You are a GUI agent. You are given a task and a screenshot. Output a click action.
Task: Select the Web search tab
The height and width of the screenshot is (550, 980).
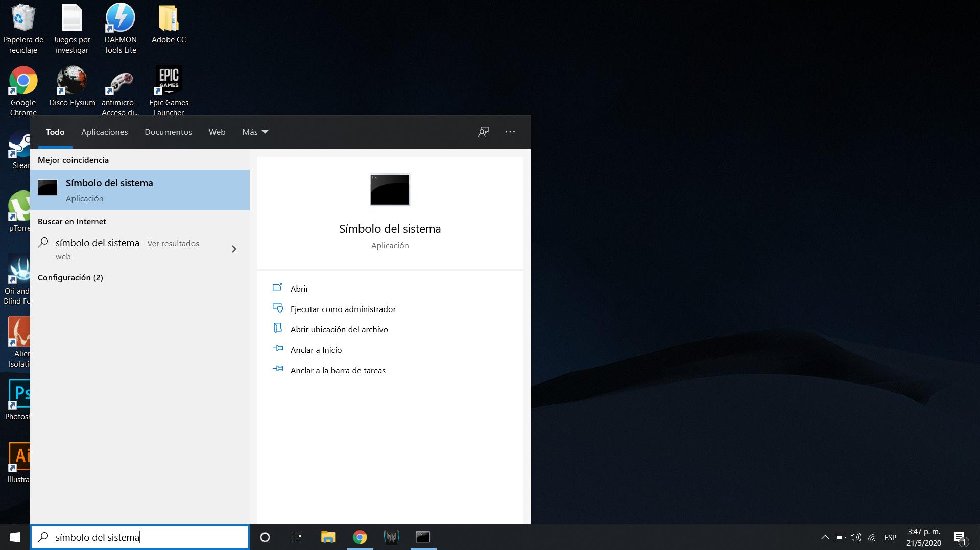(x=217, y=132)
